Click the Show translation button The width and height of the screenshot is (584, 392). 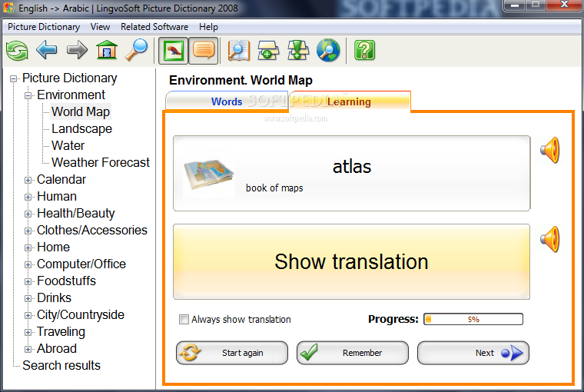point(352,261)
